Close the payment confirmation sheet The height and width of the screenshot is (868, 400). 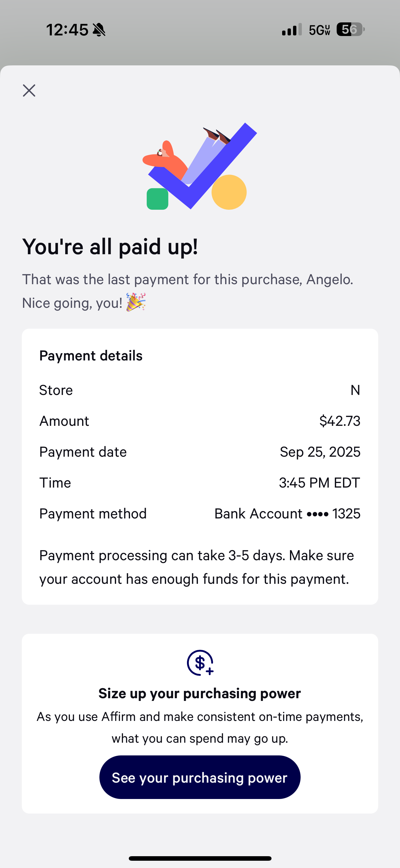(29, 90)
